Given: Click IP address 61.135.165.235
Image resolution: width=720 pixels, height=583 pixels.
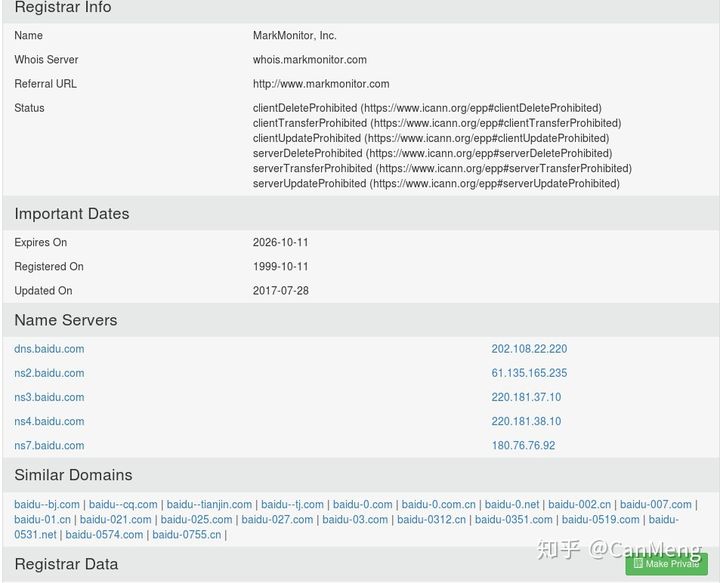Looking at the screenshot, I should 529,373.
